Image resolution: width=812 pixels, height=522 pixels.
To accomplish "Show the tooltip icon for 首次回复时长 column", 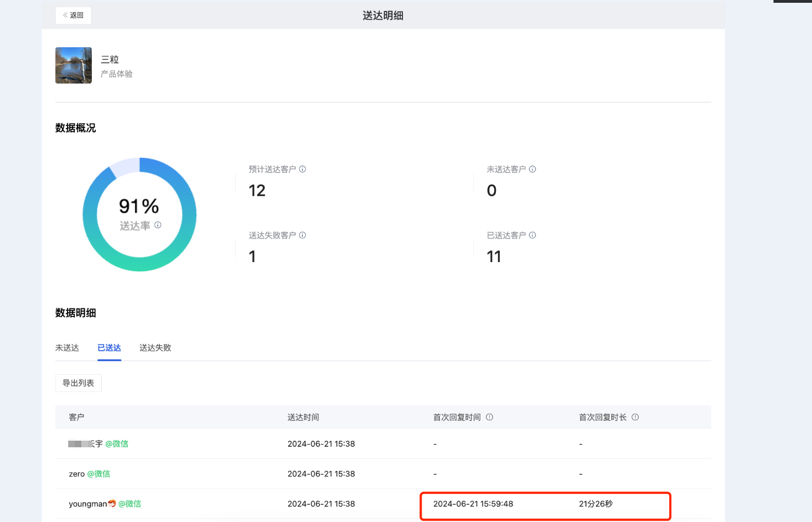I will (635, 417).
